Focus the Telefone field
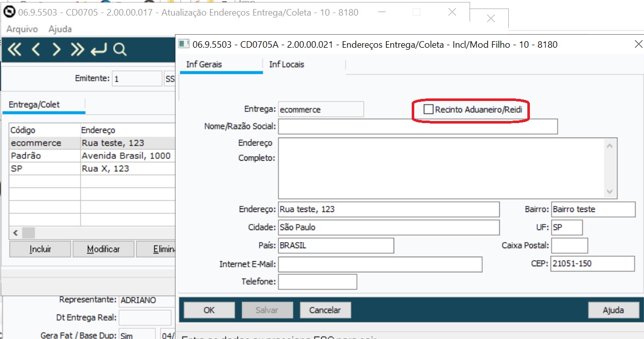The width and height of the screenshot is (644, 339). coord(317,282)
